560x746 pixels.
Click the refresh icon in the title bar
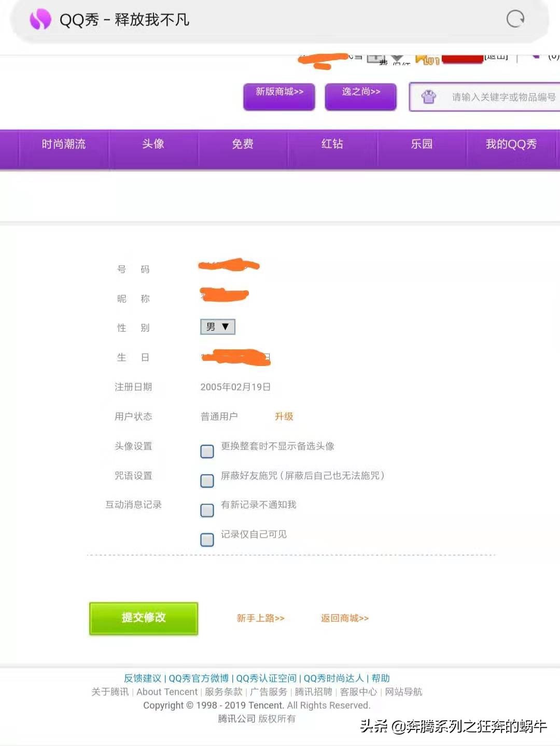pyautogui.click(x=515, y=20)
